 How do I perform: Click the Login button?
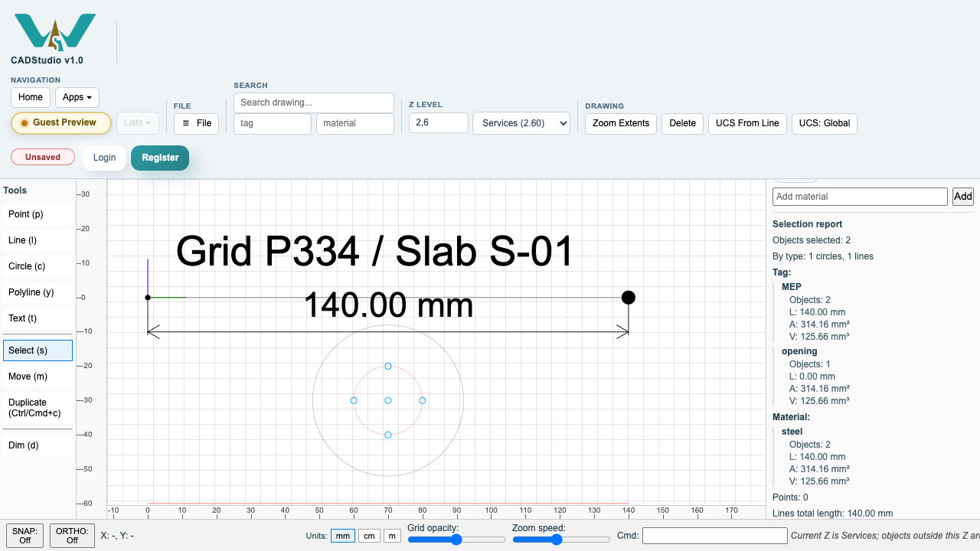tap(104, 158)
